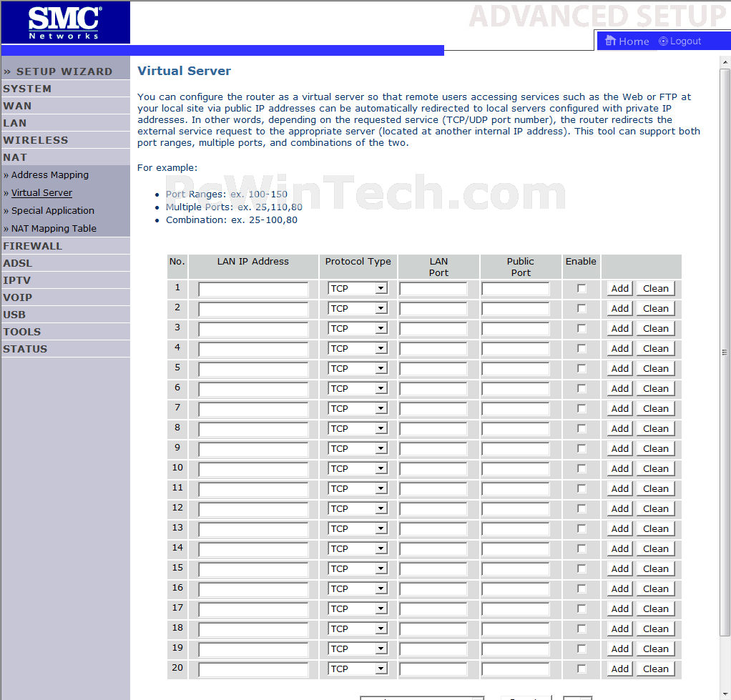This screenshot has height=700, width=731.
Task: Tick the Enable box in row 7
Action: 582,409
